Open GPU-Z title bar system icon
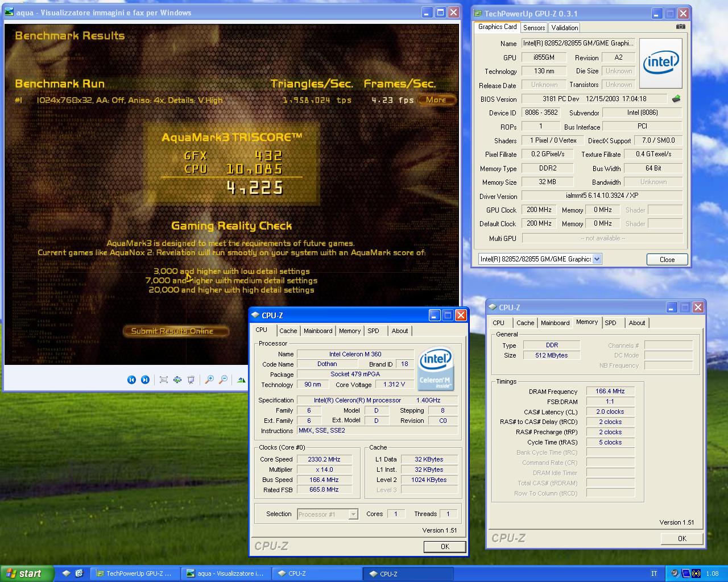The height and width of the screenshot is (582, 728). pyautogui.click(x=477, y=14)
